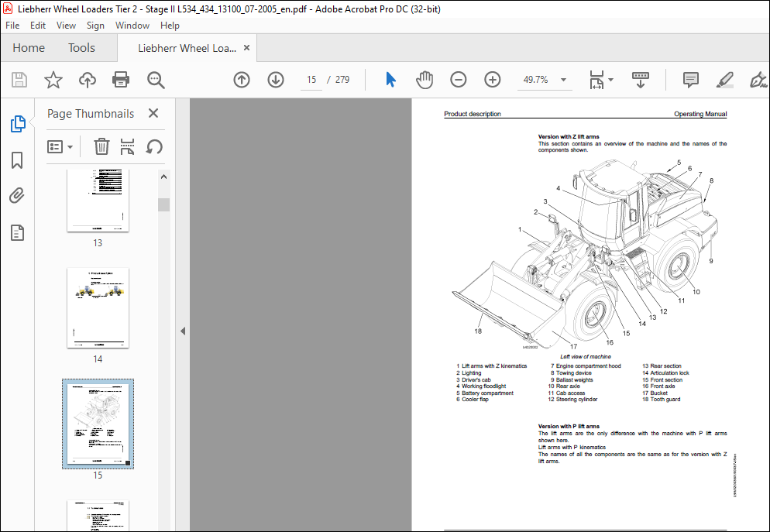
Task: Switch to the Tools tab
Action: click(81, 47)
